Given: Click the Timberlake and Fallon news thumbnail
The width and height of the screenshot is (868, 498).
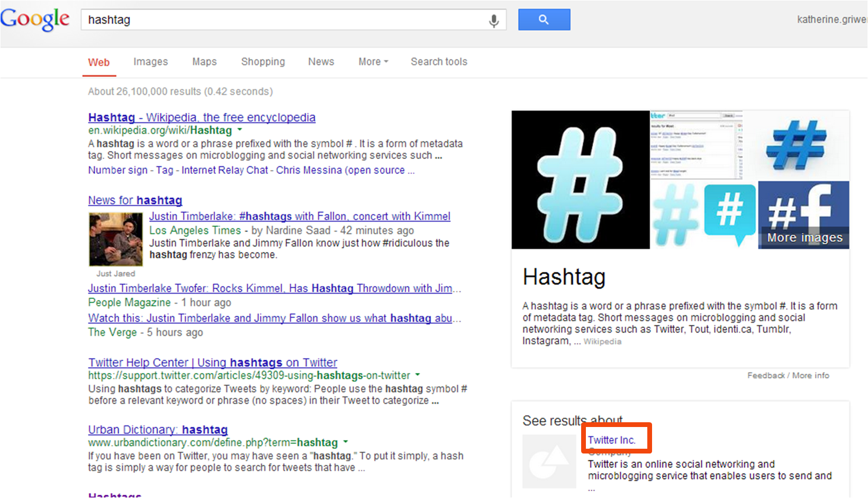Looking at the screenshot, I should pyautogui.click(x=116, y=239).
